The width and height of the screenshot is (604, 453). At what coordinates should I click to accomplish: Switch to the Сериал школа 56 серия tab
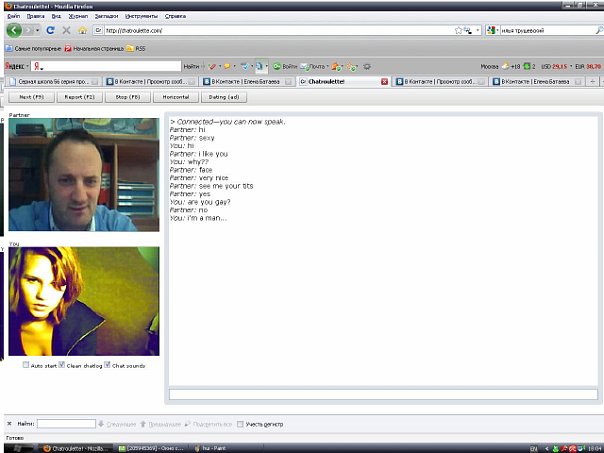pyautogui.click(x=54, y=82)
